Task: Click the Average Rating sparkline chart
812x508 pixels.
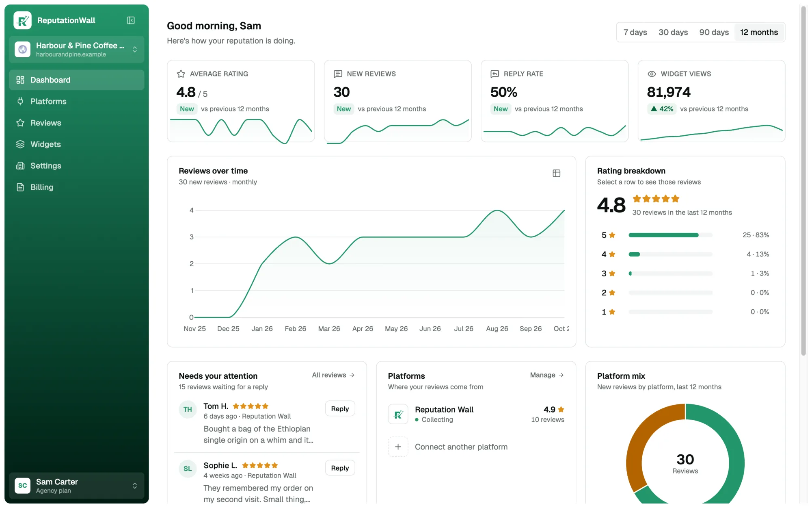Action: [241, 131]
